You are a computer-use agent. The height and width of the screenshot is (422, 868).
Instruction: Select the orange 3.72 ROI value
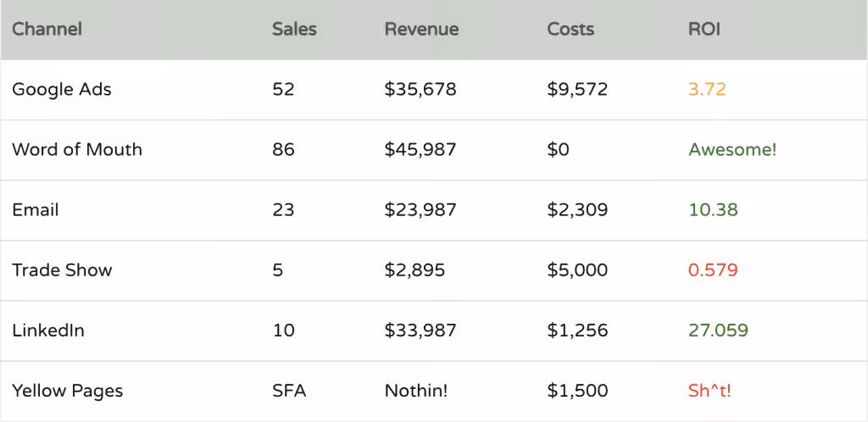707,89
